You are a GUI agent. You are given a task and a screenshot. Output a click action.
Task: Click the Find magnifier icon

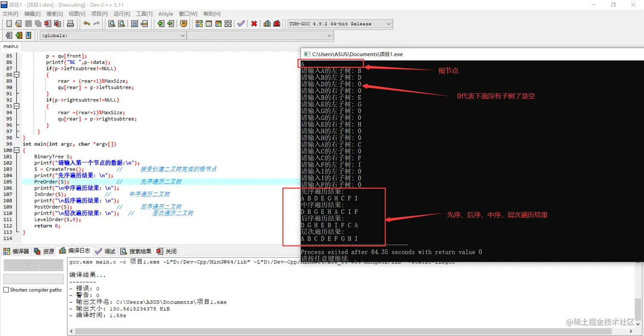click(x=112, y=24)
